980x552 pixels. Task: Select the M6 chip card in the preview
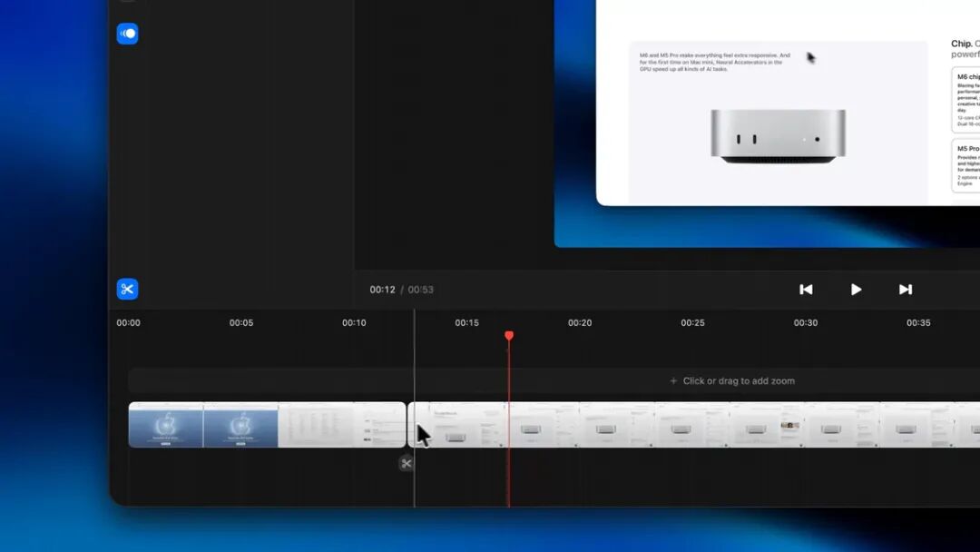(965, 100)
